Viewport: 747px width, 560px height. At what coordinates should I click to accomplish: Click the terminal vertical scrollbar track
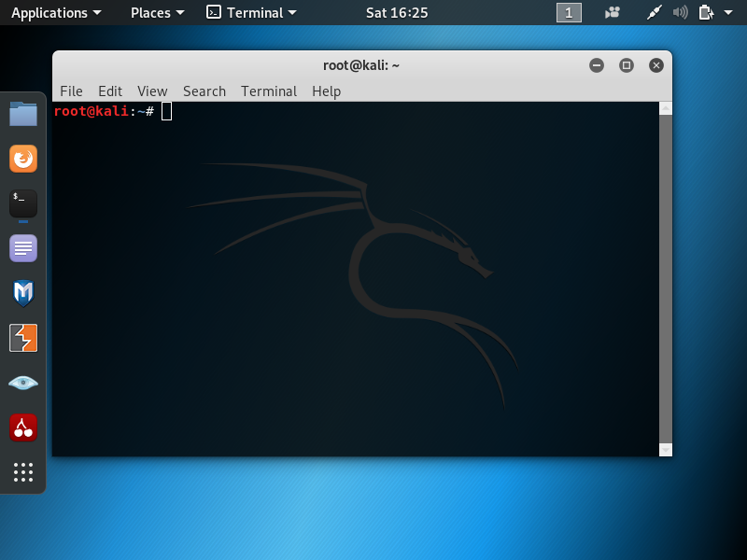click(666, 279)
